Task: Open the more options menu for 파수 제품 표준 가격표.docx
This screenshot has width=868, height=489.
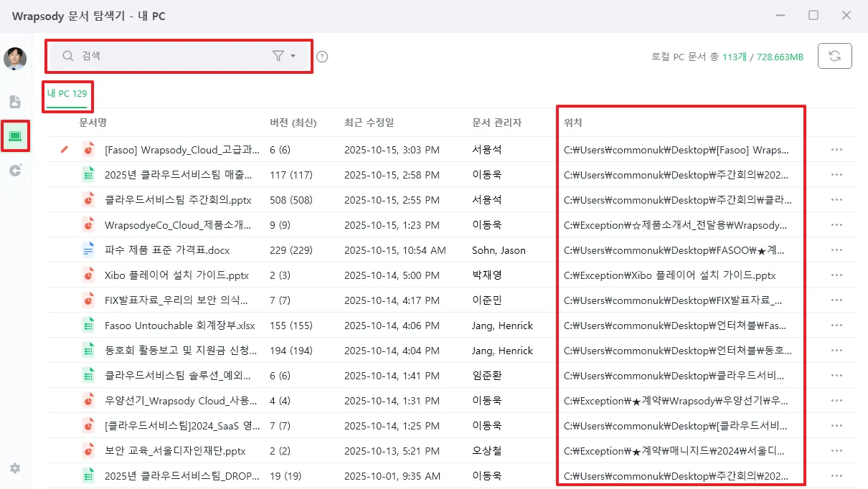Action: point(836,250)
